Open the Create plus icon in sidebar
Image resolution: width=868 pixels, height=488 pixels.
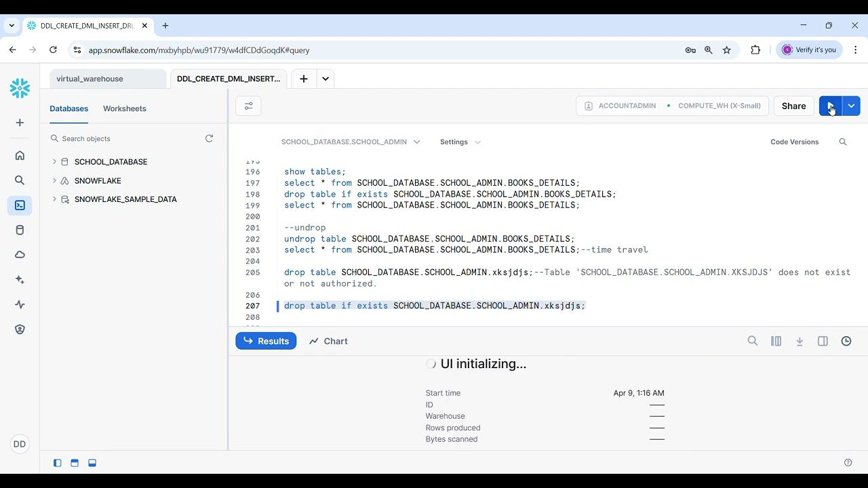pos(20,123)
